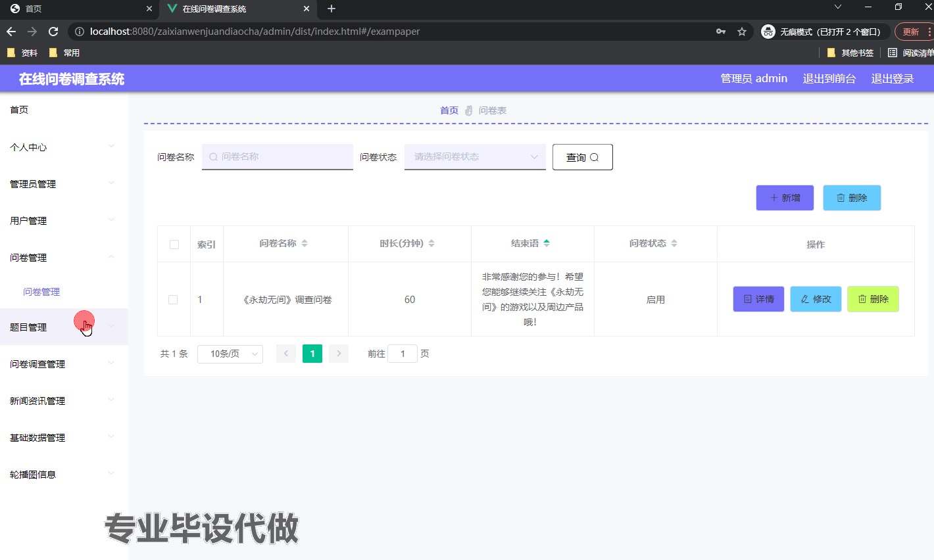Open 首页 in the sidebar menu
The width and height of the screenshot is (934, 560).
pyautogui.click(x=64, y=110)
